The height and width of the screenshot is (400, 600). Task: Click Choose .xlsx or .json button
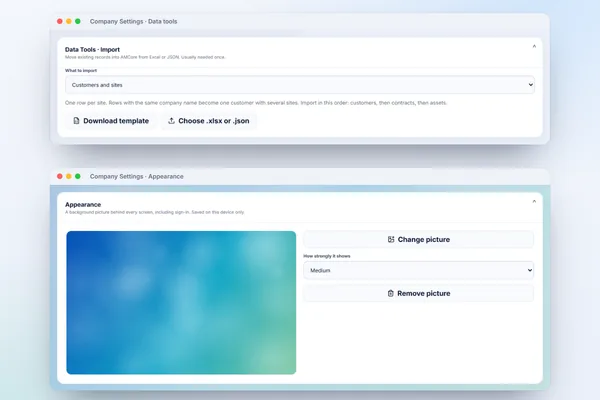(209, 121)
